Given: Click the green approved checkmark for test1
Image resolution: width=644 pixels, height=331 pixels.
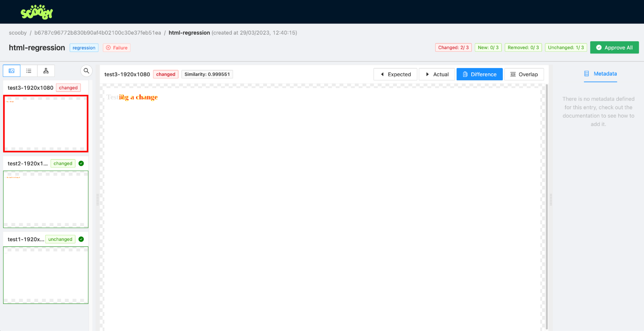Looking at the screenshot, I should pos(81,239).
